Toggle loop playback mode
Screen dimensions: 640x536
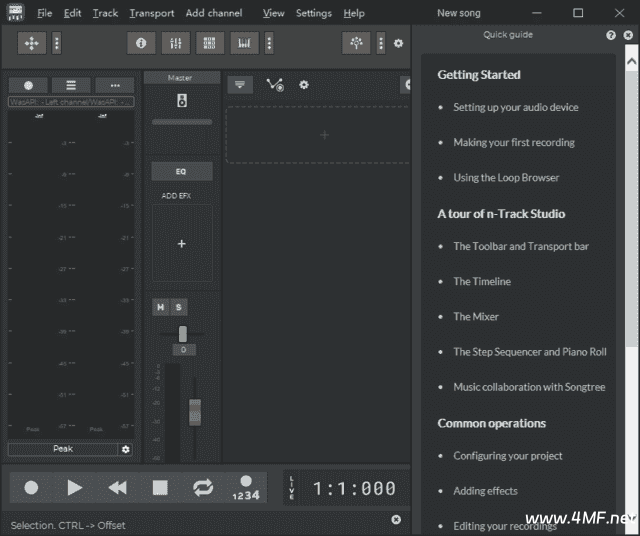pyautogui.click(x=203, y=487)
